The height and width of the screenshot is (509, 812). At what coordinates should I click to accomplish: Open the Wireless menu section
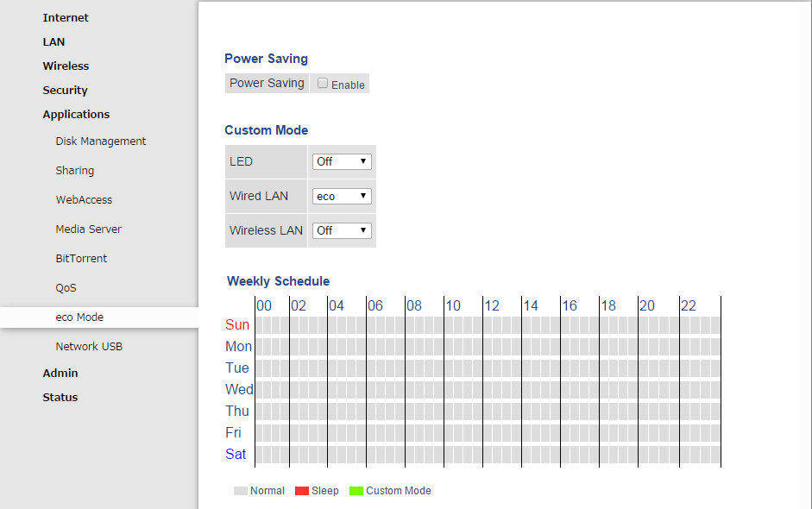click(66, 66)
